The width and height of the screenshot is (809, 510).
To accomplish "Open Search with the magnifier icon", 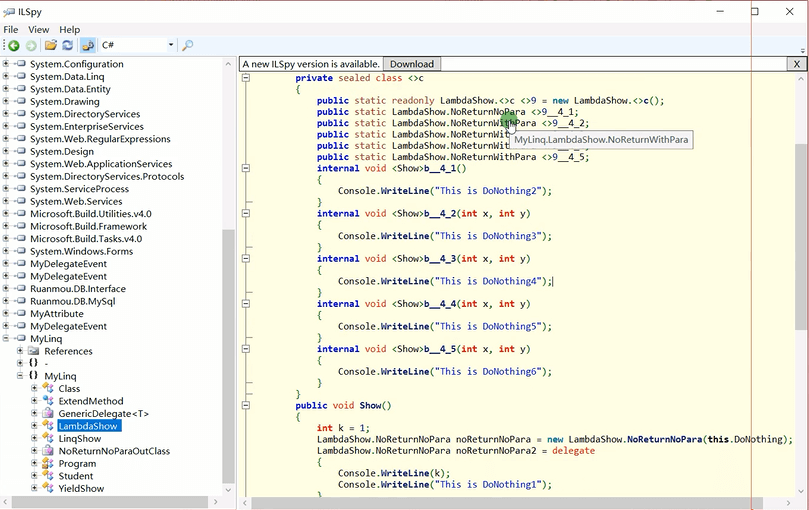I will 187,46.
